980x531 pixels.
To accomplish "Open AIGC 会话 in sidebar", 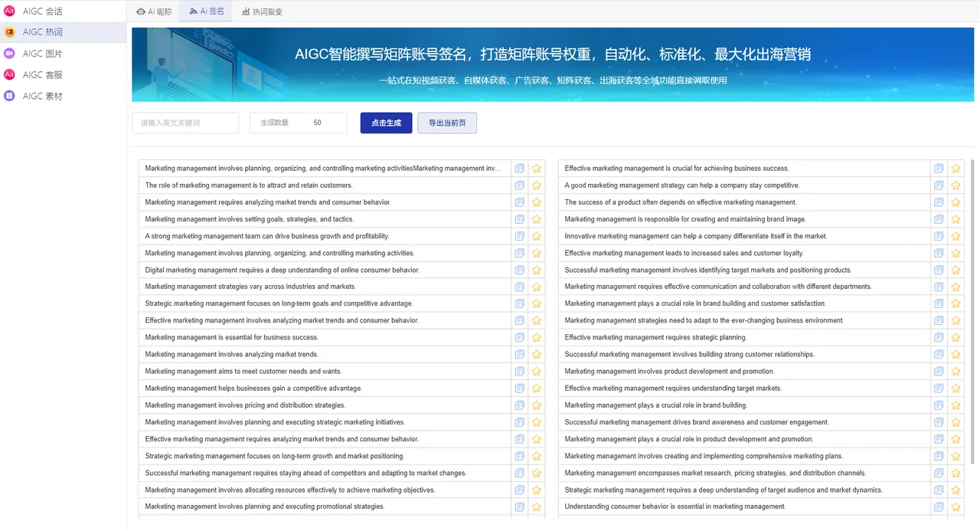I will (42, 11).
